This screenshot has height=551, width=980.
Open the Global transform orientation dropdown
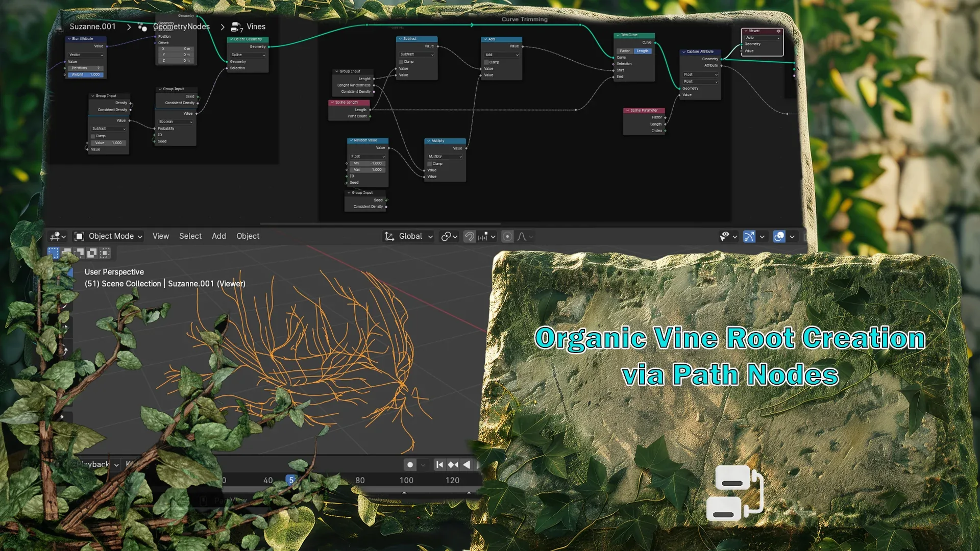408,236
